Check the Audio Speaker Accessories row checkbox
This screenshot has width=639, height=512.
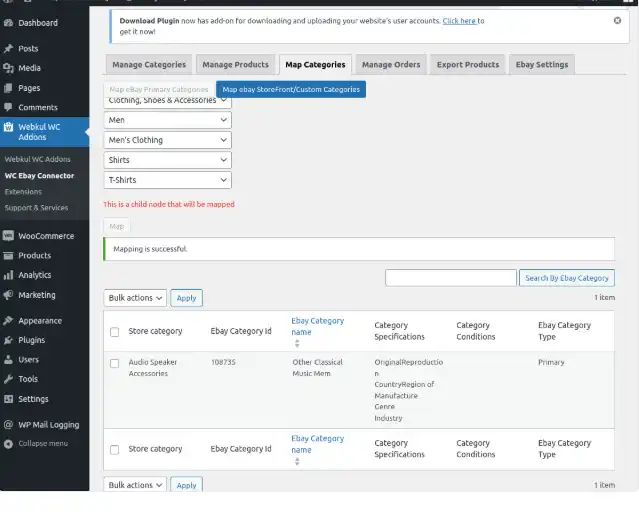(x=114, y=363)
